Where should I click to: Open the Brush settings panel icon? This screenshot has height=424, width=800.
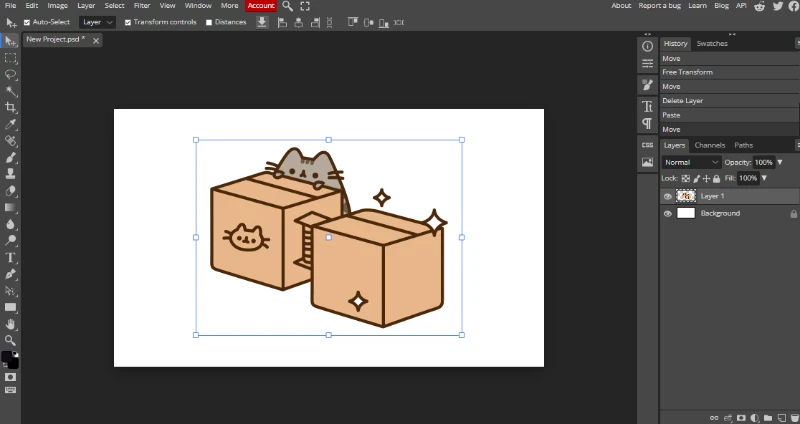click(647, 85)
